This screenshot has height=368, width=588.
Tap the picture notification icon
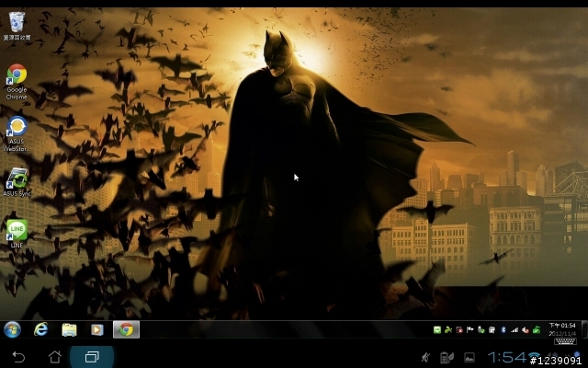[x=469, y=358]
